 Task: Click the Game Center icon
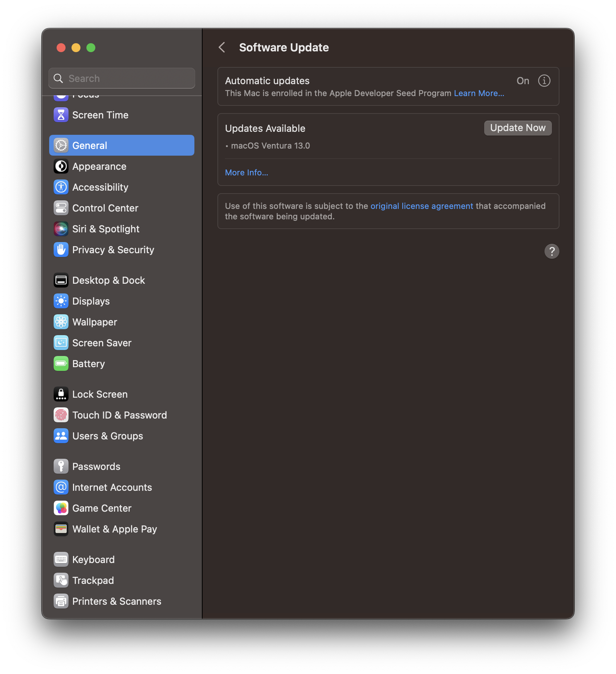61,508
